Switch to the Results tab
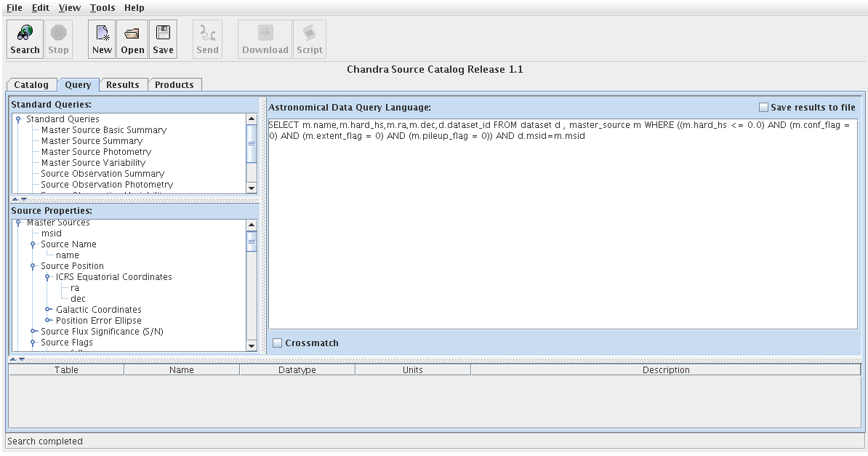The width and height of the screenshot is (868, 456). coord(122,85)
